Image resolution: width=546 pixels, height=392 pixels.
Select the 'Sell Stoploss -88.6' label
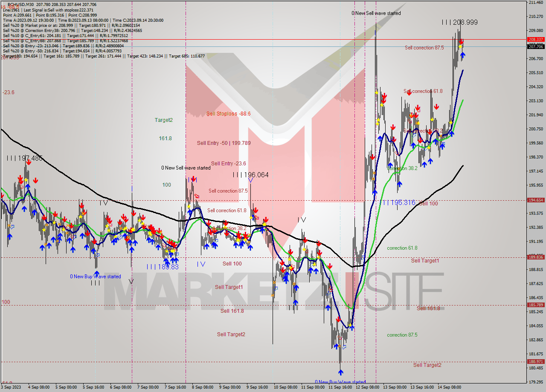click(228, 114)
